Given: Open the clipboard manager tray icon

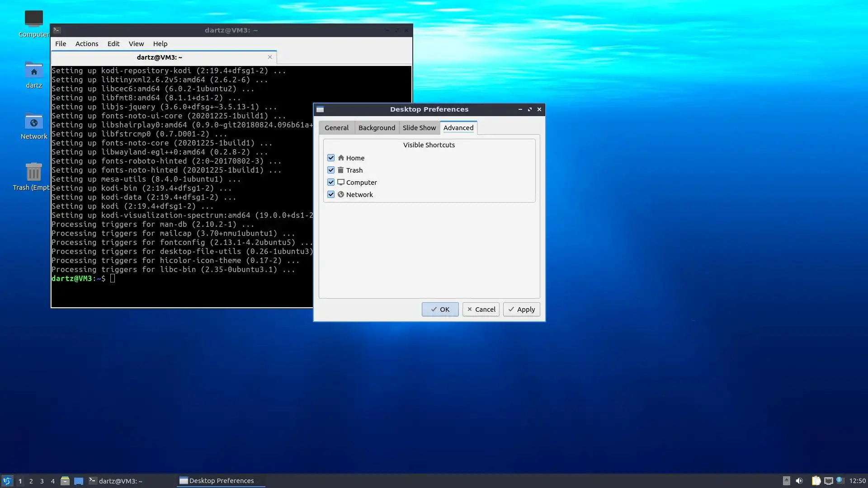Looking at the screenshot, I should pos(816,481).
